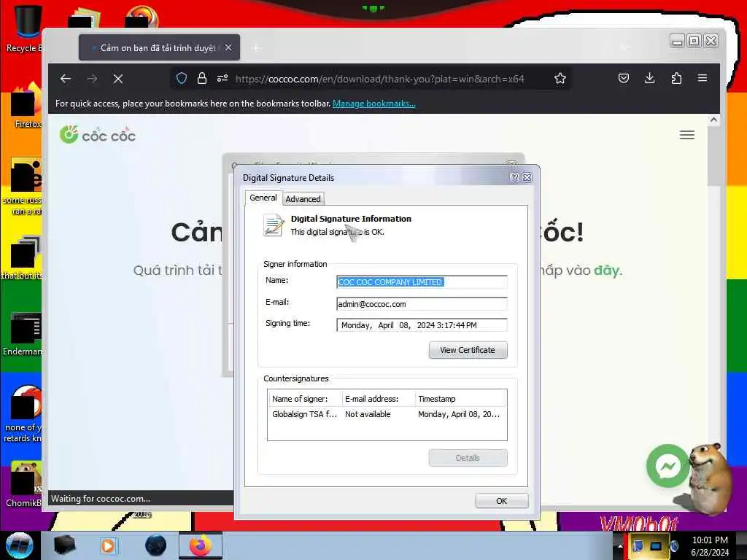
Task: Click the Cốc Cốc logo
Action: tap(98, 135)
